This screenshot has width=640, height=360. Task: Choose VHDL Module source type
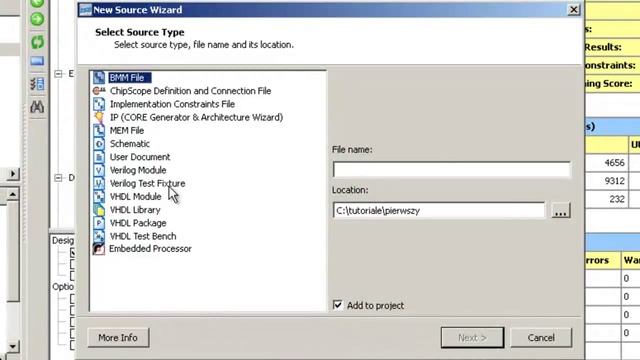pos(135,196)
